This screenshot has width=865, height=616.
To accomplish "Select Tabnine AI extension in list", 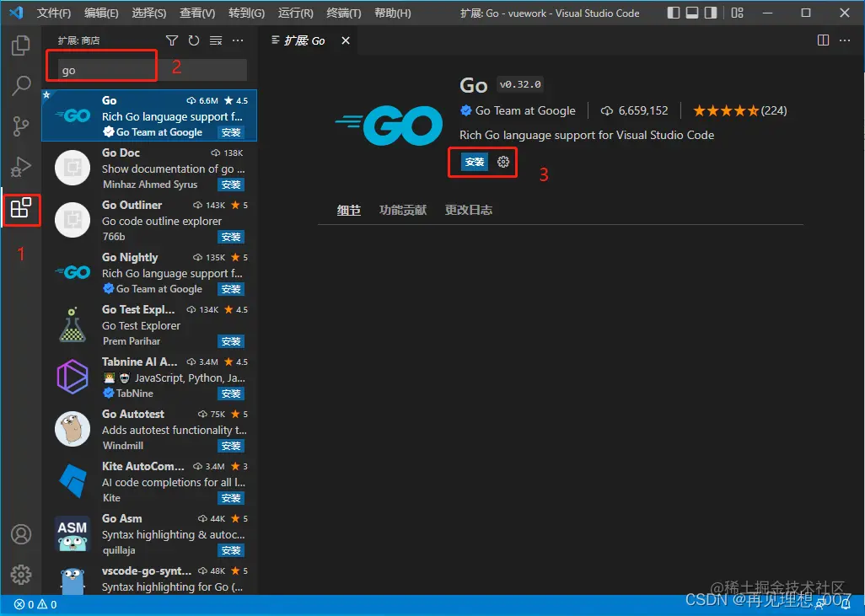I will click(x=149, y=378).
